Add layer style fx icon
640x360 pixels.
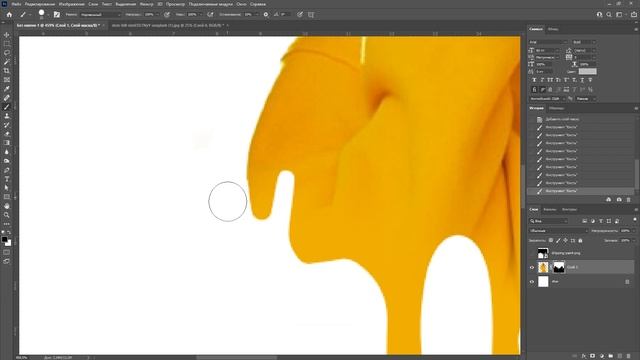(584, 356)
